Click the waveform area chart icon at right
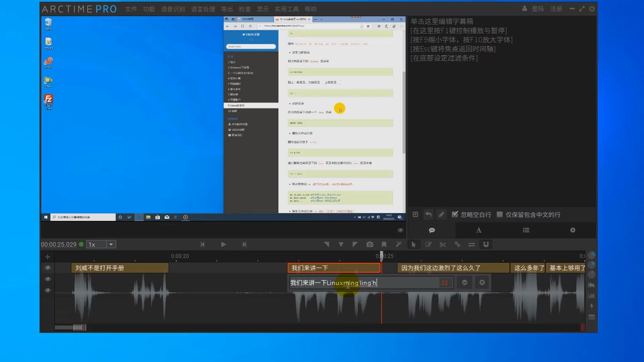Image resolution: width=644 pixels, height=362 pixels. click(591, 285)
